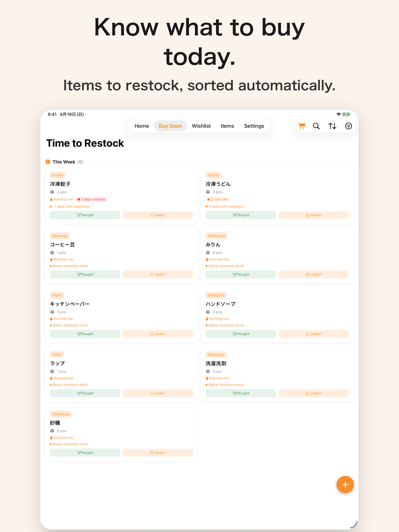Open the キッチンペーパー item card

(x=121, y=315)
